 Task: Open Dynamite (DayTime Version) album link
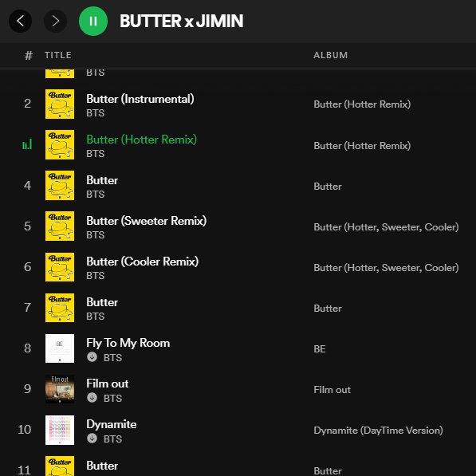pos(378,431)
